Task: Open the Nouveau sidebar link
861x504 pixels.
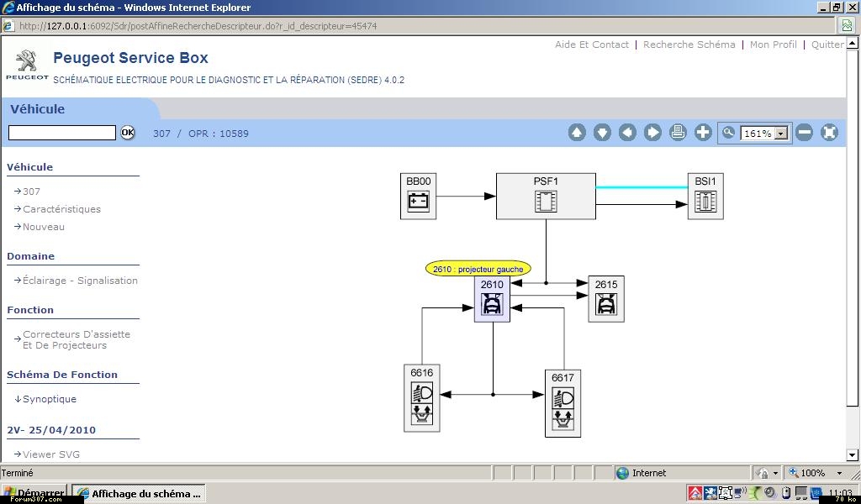Action: (x=44, y=227)
